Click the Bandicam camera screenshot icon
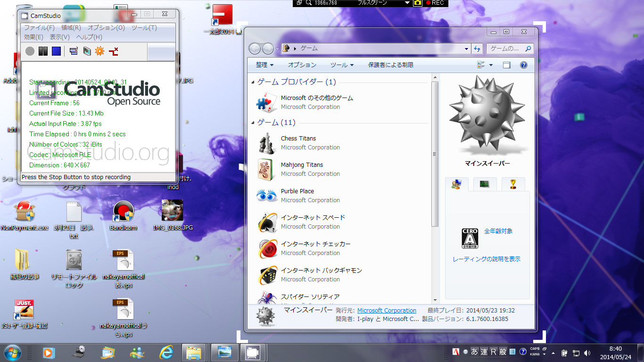 (x=417, y=3)
